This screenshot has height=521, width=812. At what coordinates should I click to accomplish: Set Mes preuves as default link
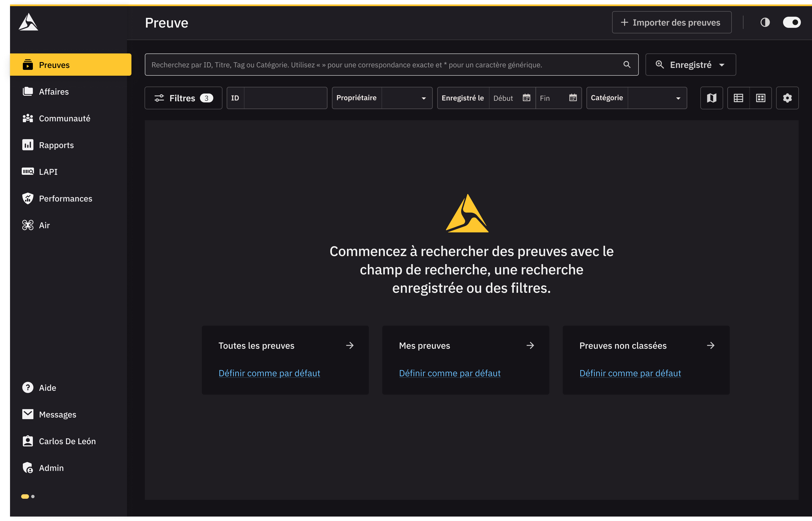point(449,373)
